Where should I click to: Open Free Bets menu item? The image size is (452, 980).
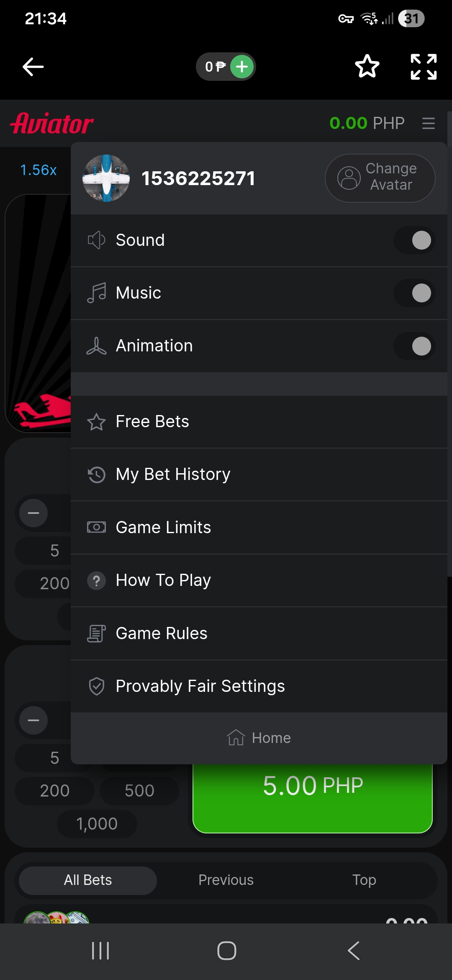(152, 422)
